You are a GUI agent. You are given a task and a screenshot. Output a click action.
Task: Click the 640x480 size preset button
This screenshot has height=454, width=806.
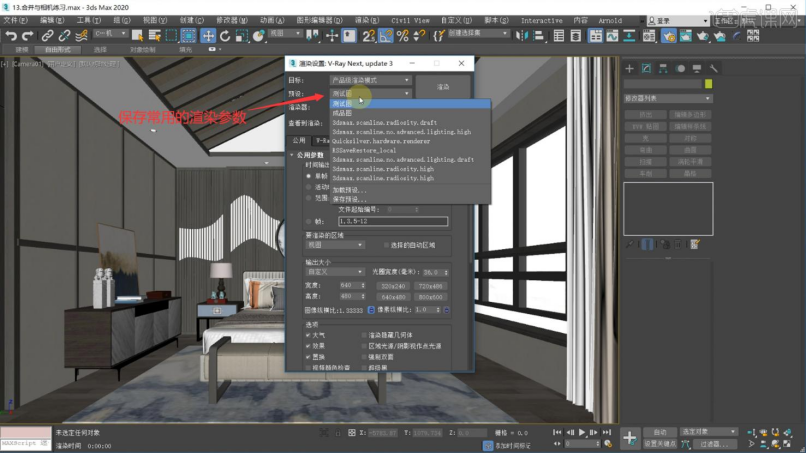pyautogui.click(x=393, y=297)
